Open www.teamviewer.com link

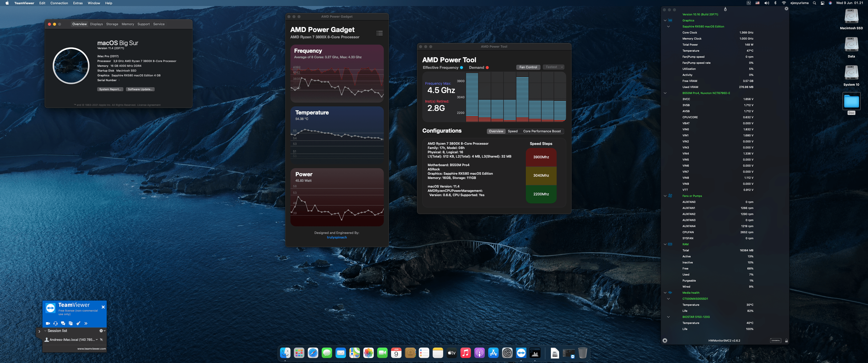pyautogui.click(x=91, y=349)
